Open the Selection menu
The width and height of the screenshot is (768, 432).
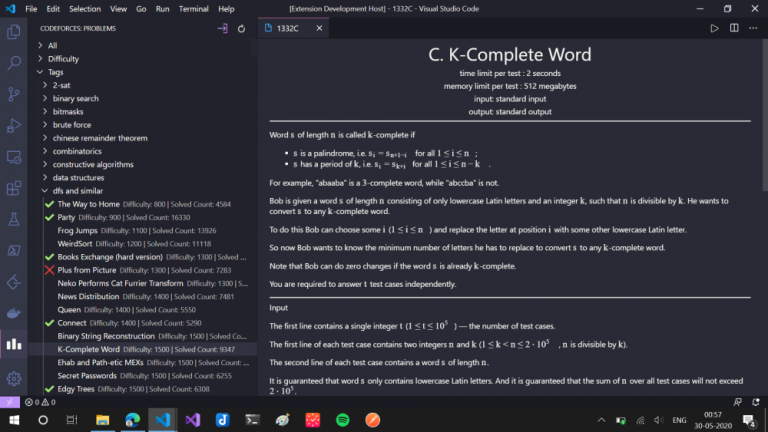(85, 9)
